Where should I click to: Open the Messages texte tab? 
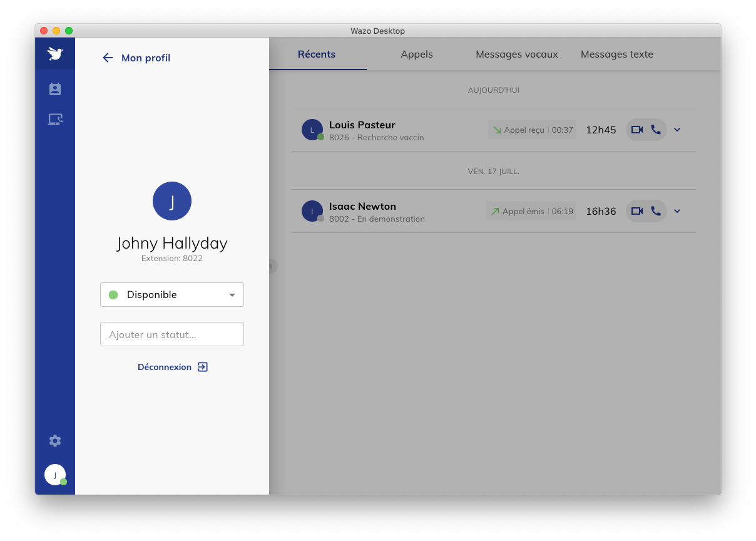tap(617, 54)
